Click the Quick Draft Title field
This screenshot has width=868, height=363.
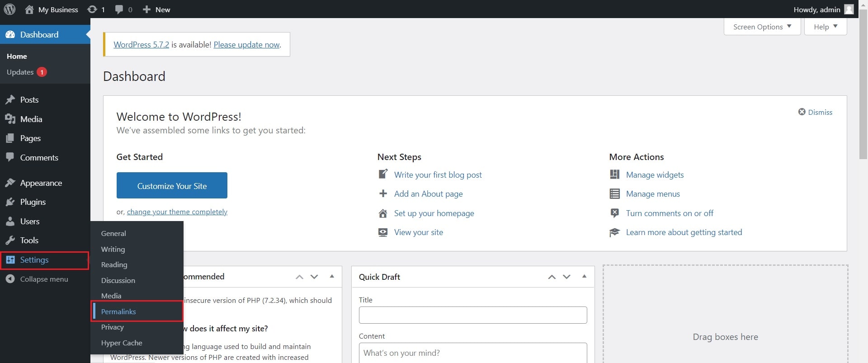pos(473,315)
